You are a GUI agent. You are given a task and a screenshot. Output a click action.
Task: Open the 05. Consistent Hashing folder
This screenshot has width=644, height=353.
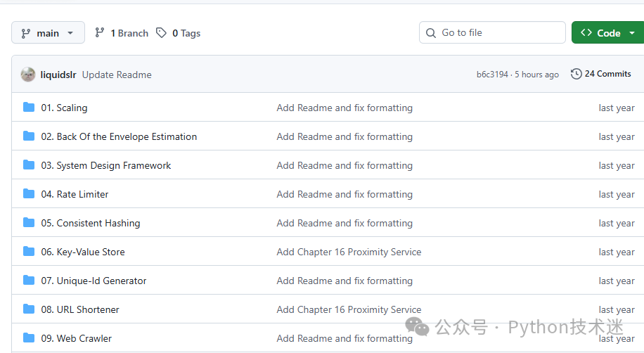pyautogui.click(x=91, y=223)
